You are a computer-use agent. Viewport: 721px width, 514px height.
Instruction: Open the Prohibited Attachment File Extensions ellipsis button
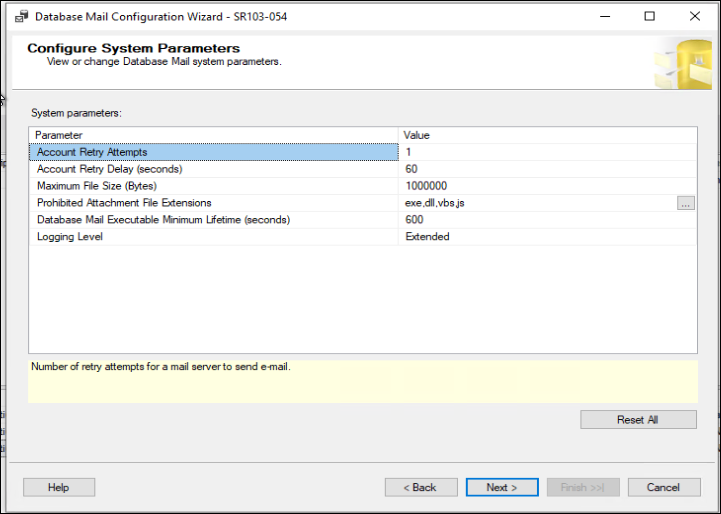click(686, 203)
